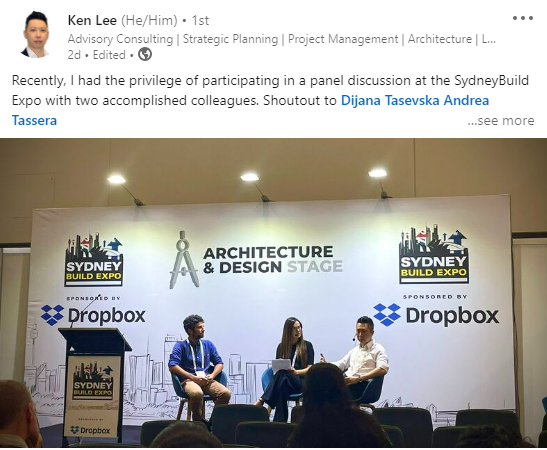Click the 2d Edited timestamp
Image resolution: width=547 pixels, height=450 pixels.
click(x=97, y=55)
